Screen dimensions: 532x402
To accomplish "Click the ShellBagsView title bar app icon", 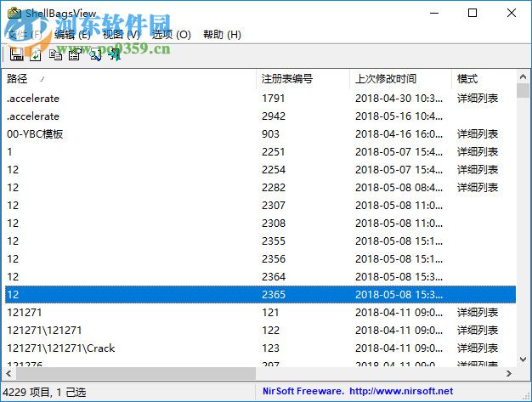I will (x=14, y=14).
